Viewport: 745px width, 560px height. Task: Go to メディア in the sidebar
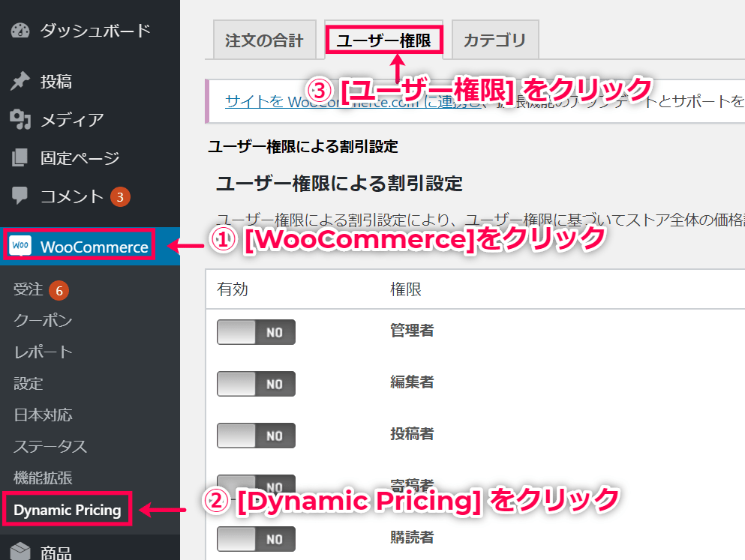(x=72, y=120)
